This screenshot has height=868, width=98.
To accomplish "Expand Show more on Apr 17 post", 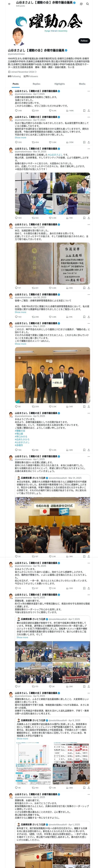I will pyautogui.click(x=20, y=137).
